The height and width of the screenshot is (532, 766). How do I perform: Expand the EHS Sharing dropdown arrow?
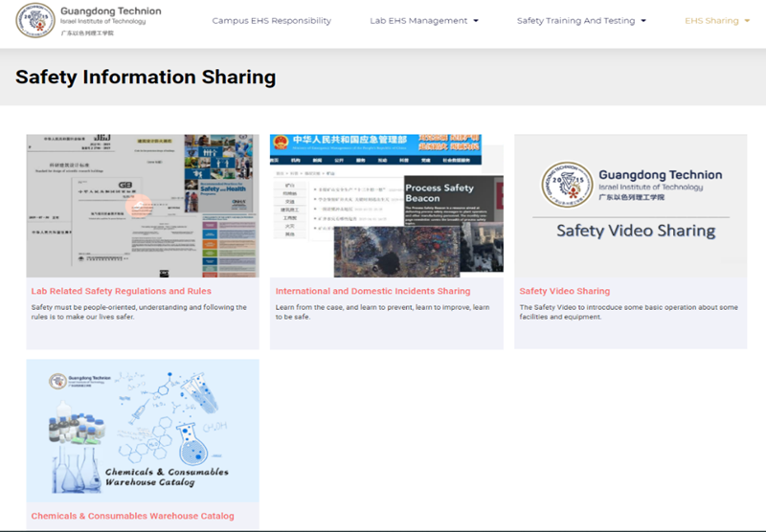tap(747, 21)
